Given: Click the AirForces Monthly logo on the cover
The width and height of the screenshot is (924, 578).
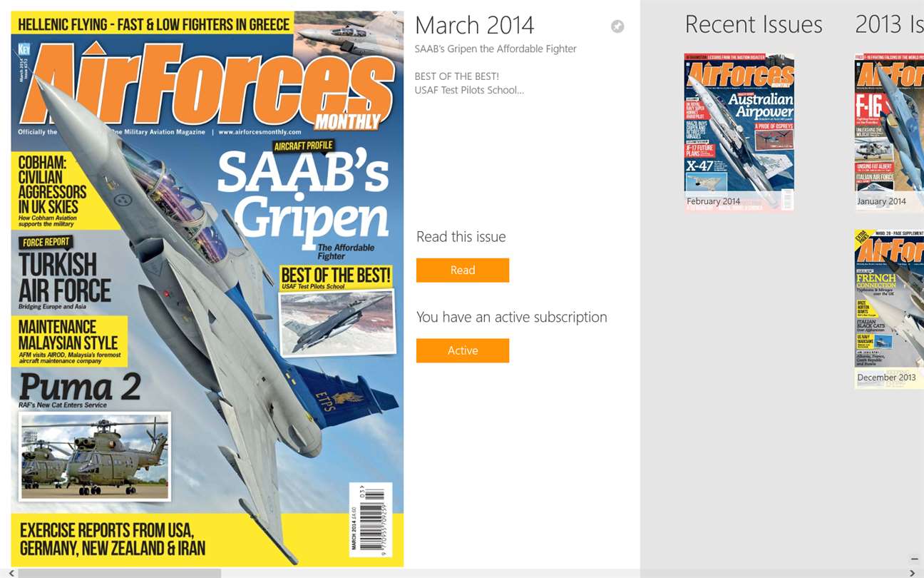Looking at the screenshot, I should (x=207, y=89).
